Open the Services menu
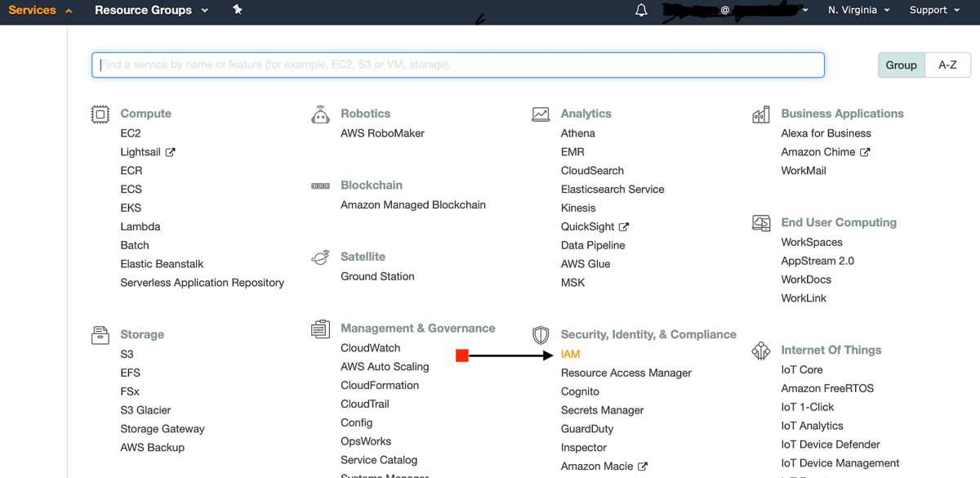 coord(33,10)
